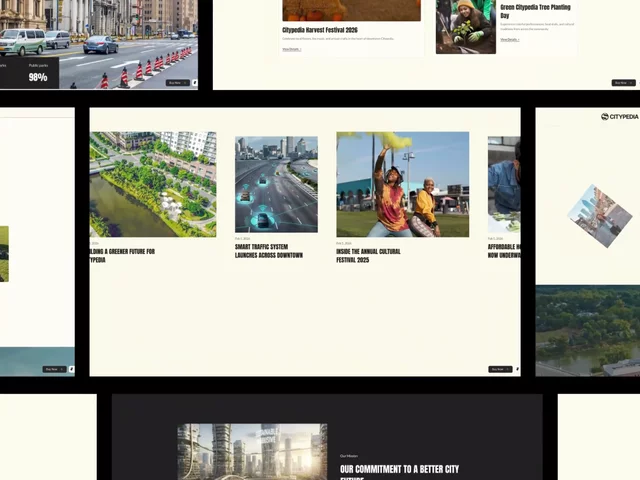Open View Details under Green Citypedia Tree Planting Day

click(510, 40)
